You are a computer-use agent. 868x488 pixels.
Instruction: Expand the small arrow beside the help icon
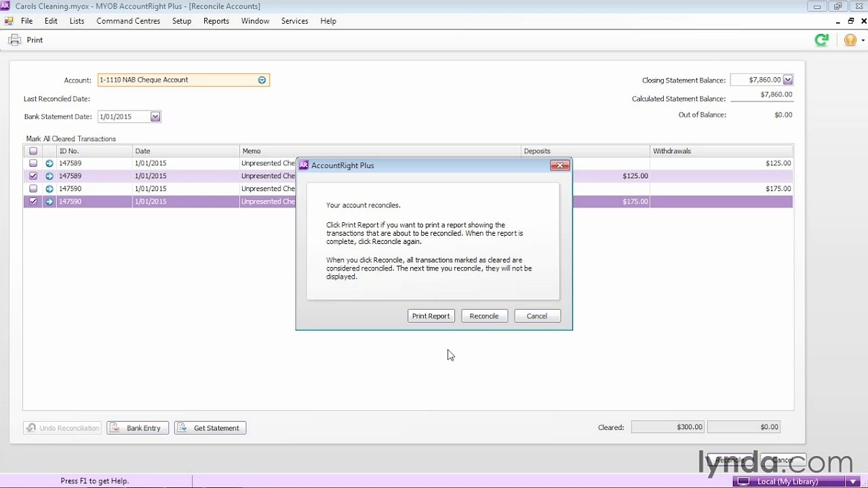pos(863,40)
